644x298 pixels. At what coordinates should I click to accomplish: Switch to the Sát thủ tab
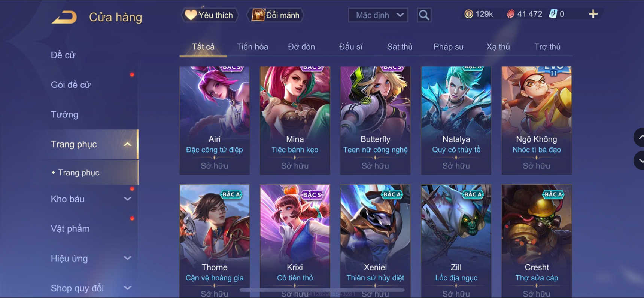(x=400, y=47)
